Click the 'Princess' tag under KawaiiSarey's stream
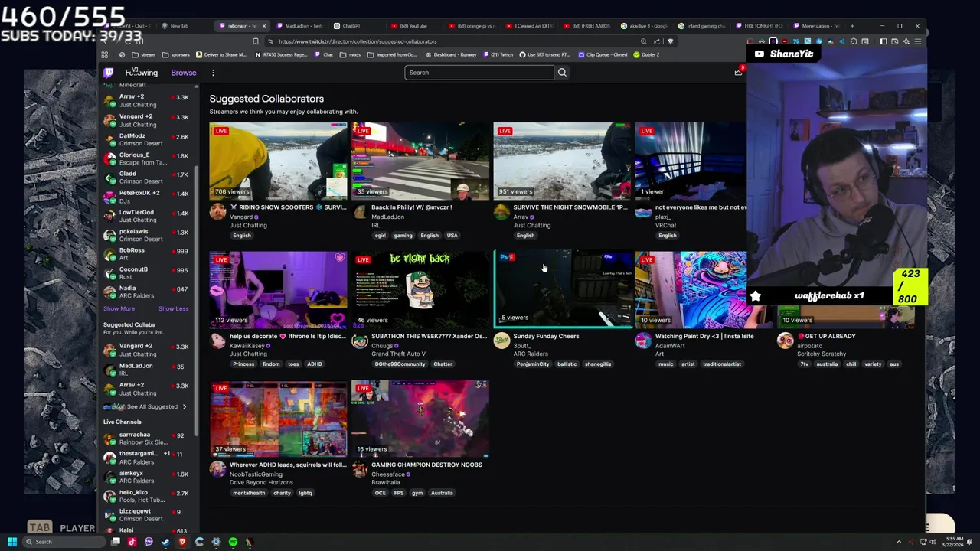Viewport: 980px width, 551px height. point(243,364)
